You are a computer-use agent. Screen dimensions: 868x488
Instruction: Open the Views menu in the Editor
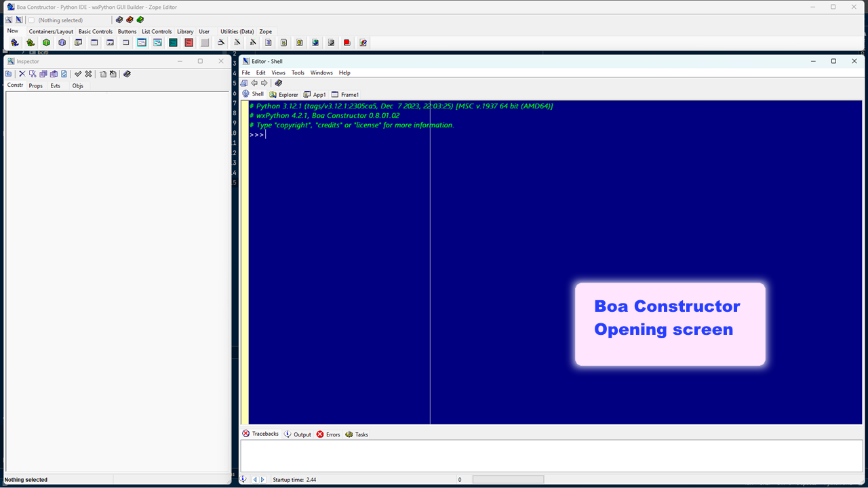click(x=278, y=73)
